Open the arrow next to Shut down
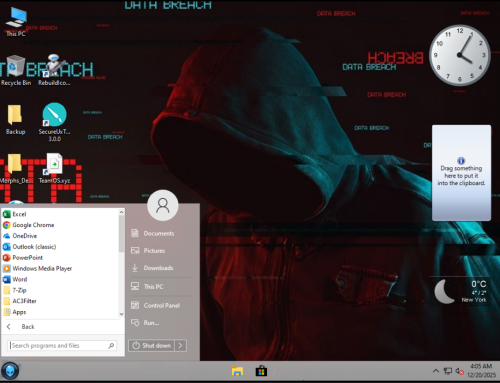This screenshot has height=383, width=500. [x=181, y=346]
